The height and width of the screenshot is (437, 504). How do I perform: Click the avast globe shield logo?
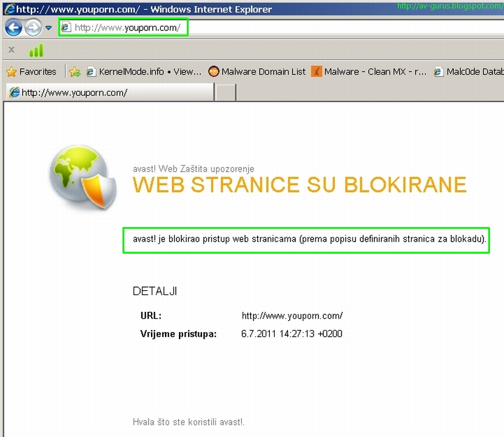coord(83,177)
